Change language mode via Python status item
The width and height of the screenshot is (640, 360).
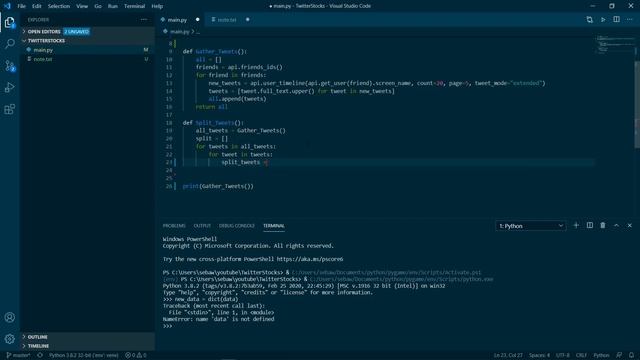pos(601,355)
